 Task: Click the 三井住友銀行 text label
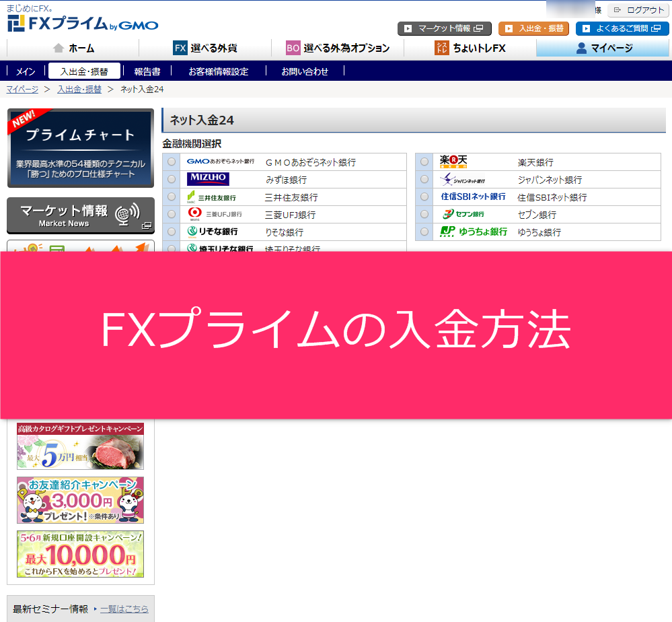[291, 197]
